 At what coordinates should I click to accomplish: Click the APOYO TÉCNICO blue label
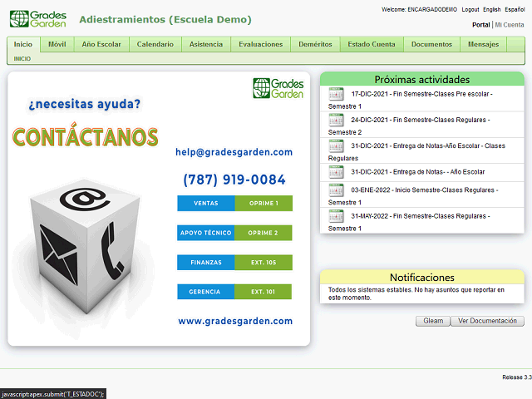click(206, 233)
